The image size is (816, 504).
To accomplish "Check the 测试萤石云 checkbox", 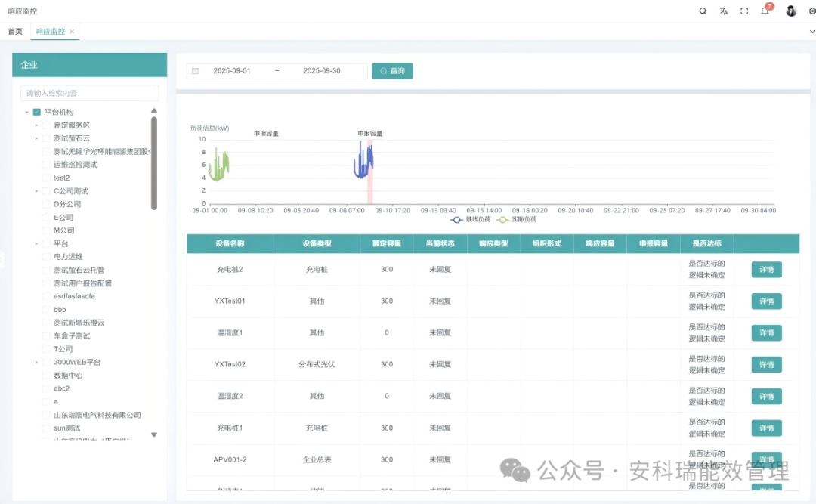I will coord(46,138).
